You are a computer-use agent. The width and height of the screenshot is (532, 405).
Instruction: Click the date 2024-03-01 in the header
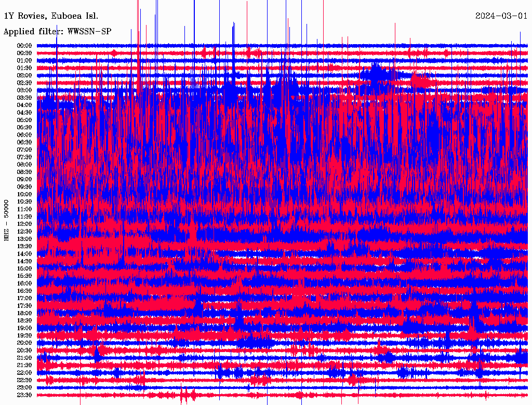tap(501, 16)
